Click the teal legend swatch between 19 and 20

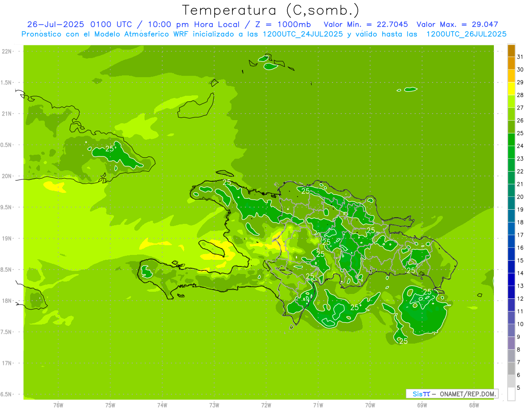511,203
